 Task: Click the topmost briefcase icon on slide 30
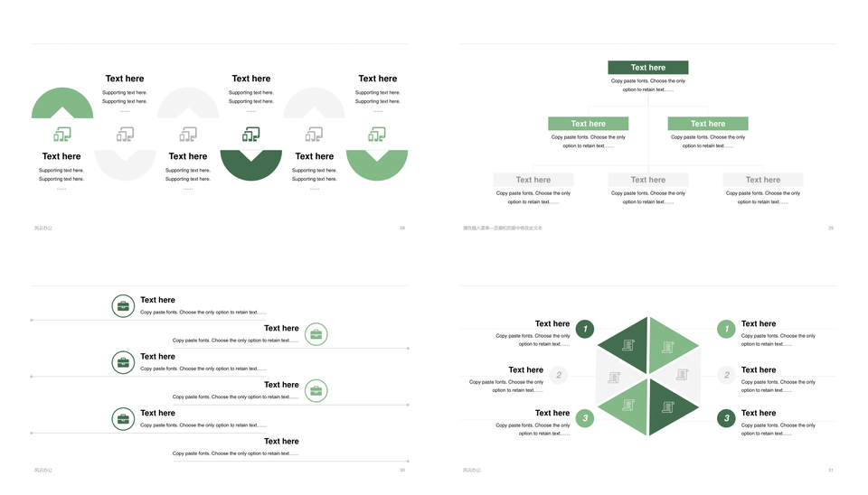click(124, 305)
